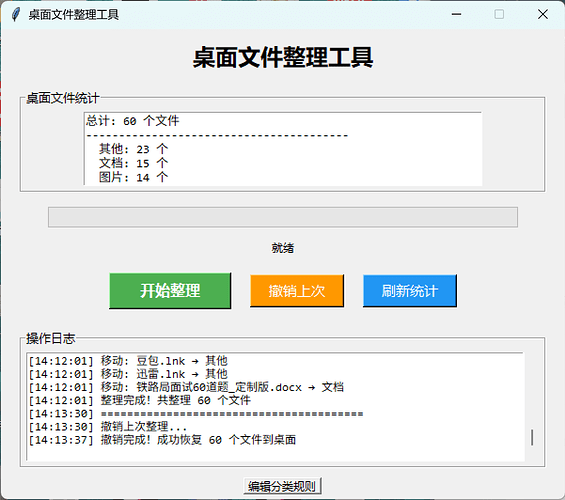The height and width of the screenshot is (500, 565).
Task: Click the operation log scrollbar thumb
Action: pos(532,437)
